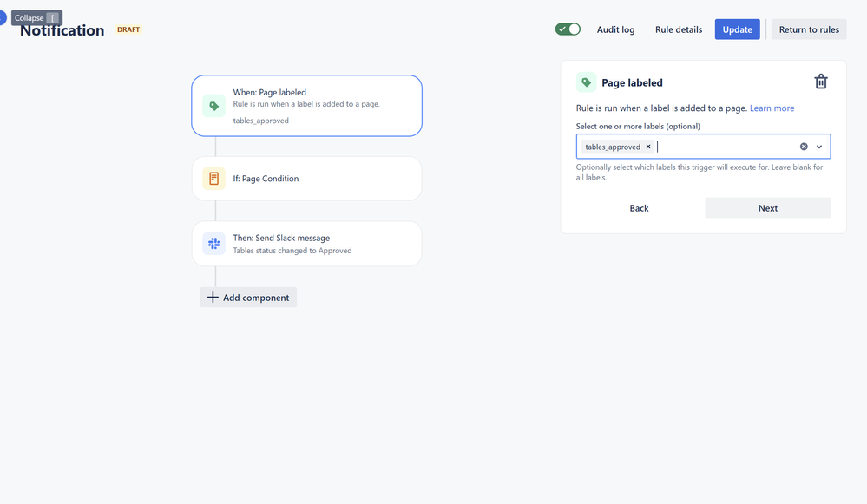Add component to the rule
Viewport: 867px width, 504px height.
(x=248, y=298)
